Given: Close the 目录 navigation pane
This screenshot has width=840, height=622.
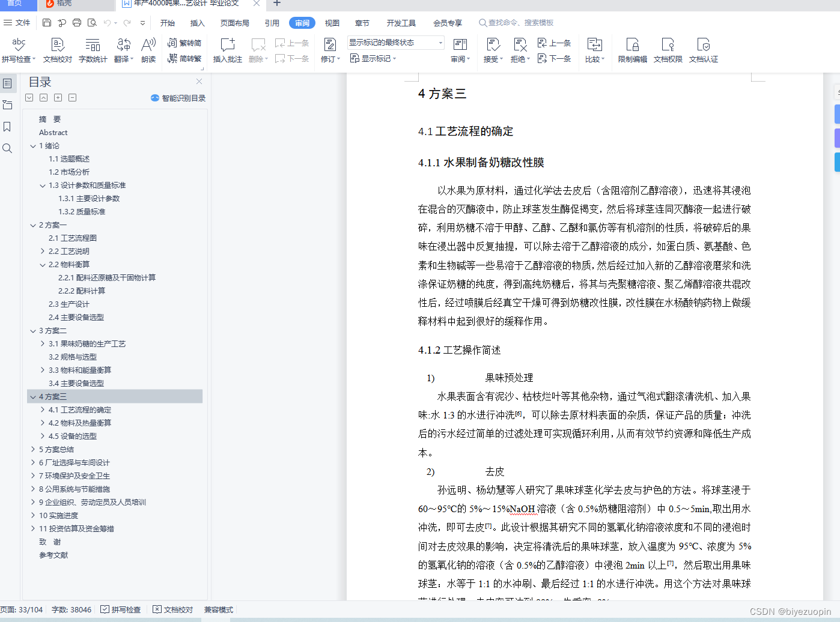Looking at the screenshot, I should click(199, 81).
